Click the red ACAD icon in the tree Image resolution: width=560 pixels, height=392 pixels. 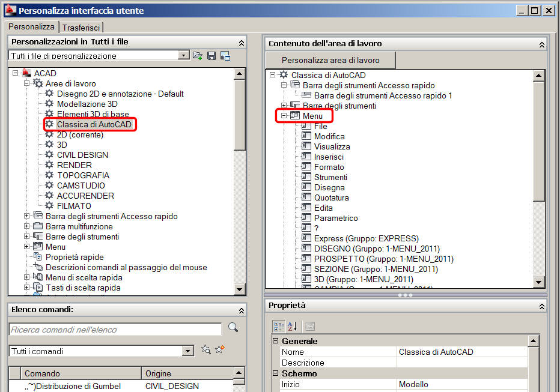tap(27, 73)
